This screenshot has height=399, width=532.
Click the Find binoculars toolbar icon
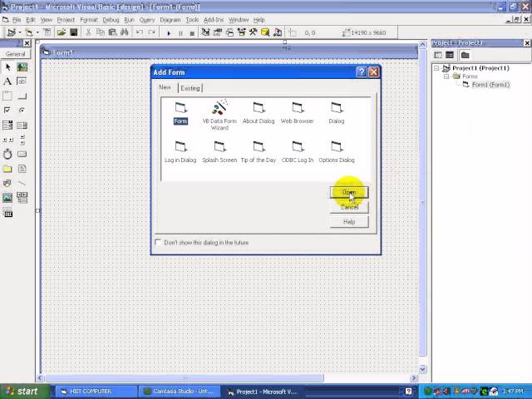coord(125,32)
